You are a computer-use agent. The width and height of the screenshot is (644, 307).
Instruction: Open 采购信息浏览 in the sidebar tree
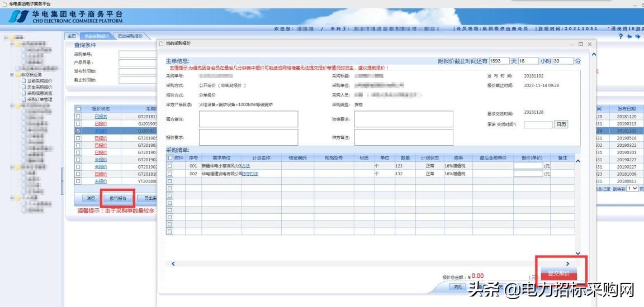(40, 93)
